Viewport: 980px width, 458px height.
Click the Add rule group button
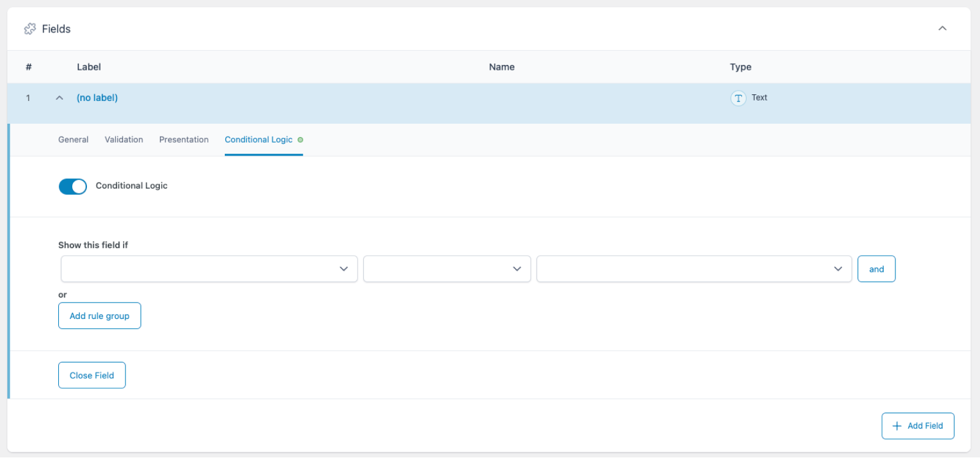[x=99, y=316]
